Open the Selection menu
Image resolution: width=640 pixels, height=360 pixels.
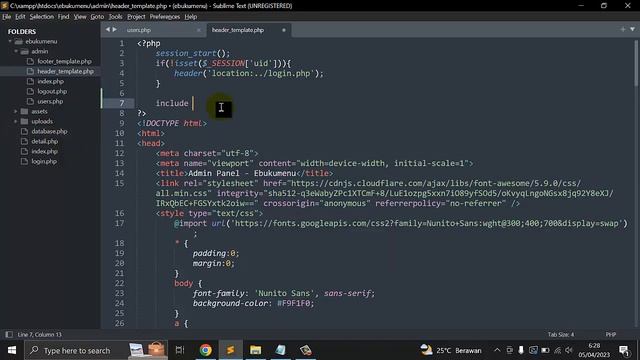(x=42, y=17)
